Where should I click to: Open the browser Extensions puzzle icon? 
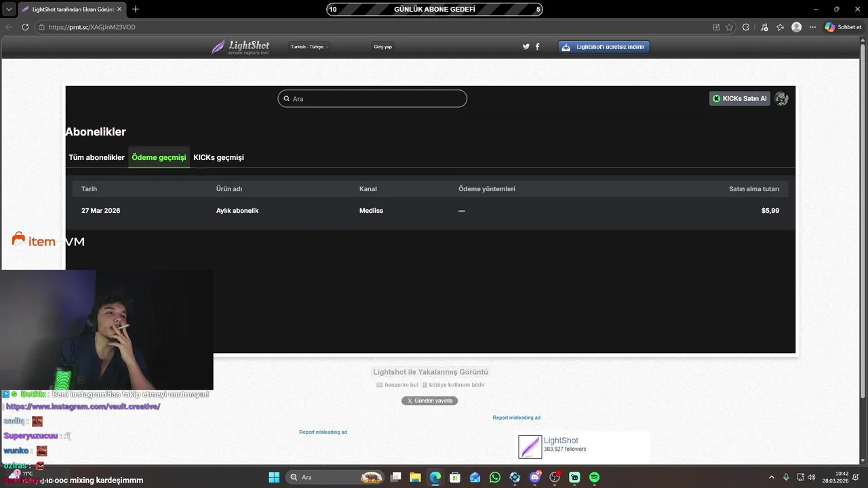tap(746, 27)
